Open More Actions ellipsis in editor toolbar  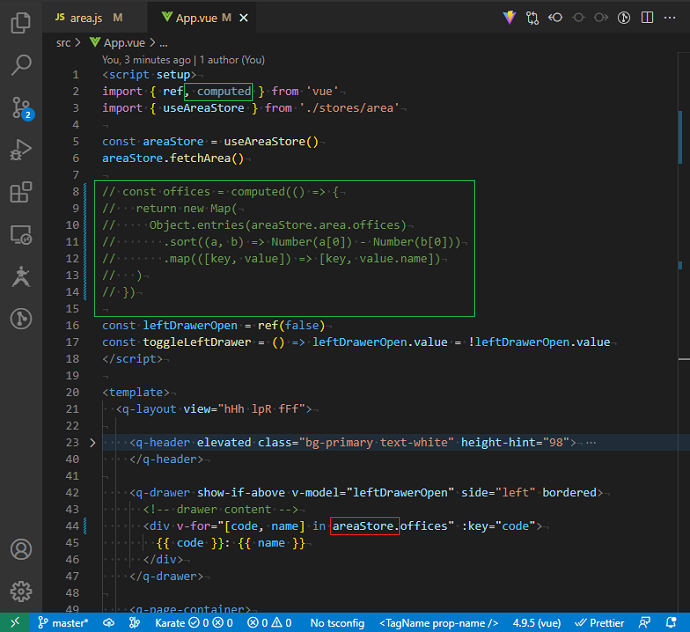click(669, 18)
